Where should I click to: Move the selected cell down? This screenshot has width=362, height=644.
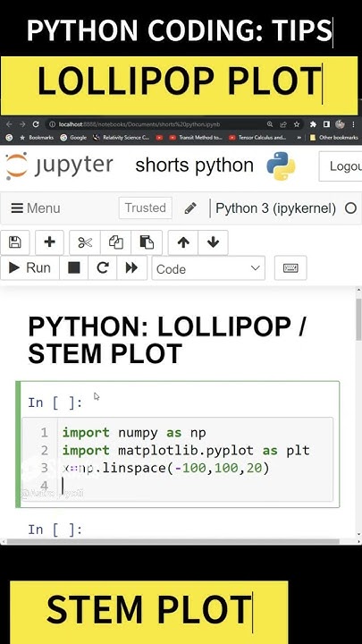click(213, 242)
